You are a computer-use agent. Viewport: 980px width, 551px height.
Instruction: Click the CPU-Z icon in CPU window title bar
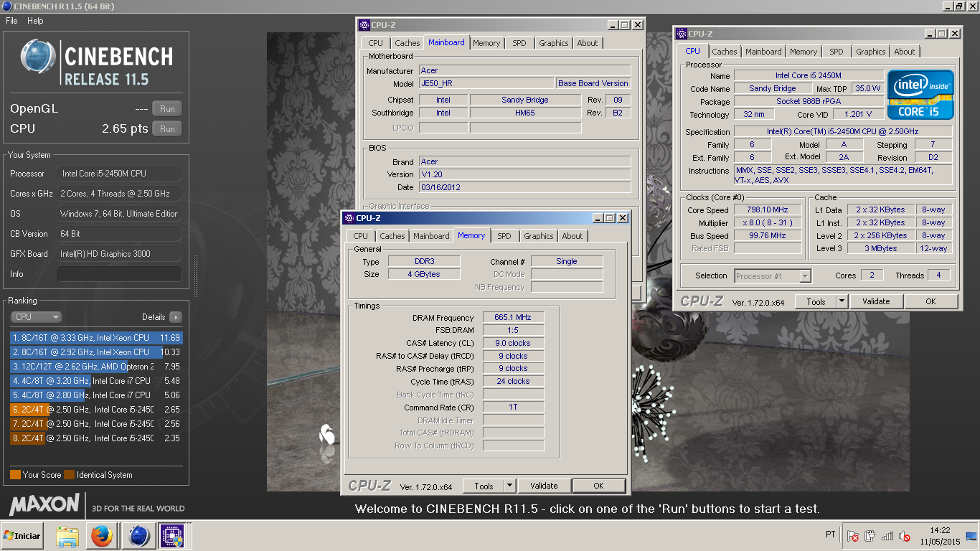(x=682, y=34)
